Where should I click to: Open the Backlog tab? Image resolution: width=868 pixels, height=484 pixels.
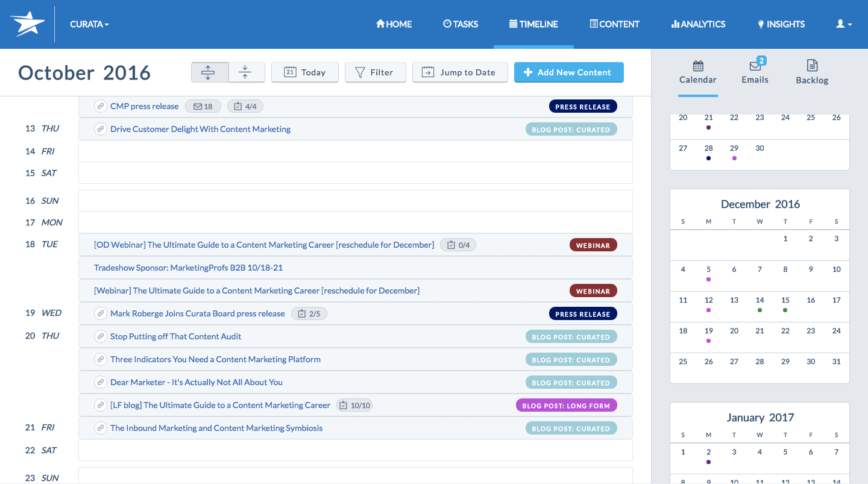pyautogui.click(x=812, y=72)
